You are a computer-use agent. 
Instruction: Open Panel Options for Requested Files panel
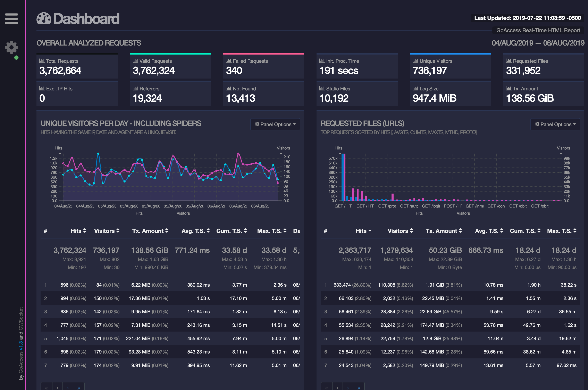(555, 124)
